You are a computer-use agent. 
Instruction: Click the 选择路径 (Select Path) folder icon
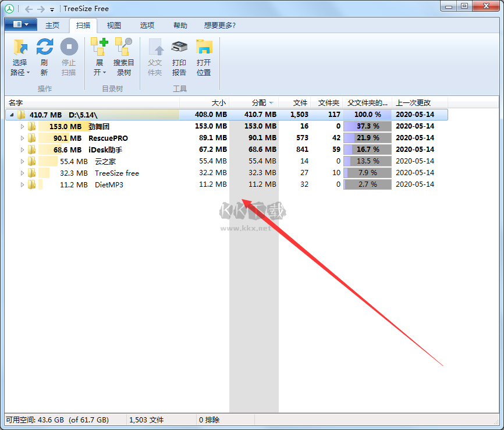tap(20, 48)
